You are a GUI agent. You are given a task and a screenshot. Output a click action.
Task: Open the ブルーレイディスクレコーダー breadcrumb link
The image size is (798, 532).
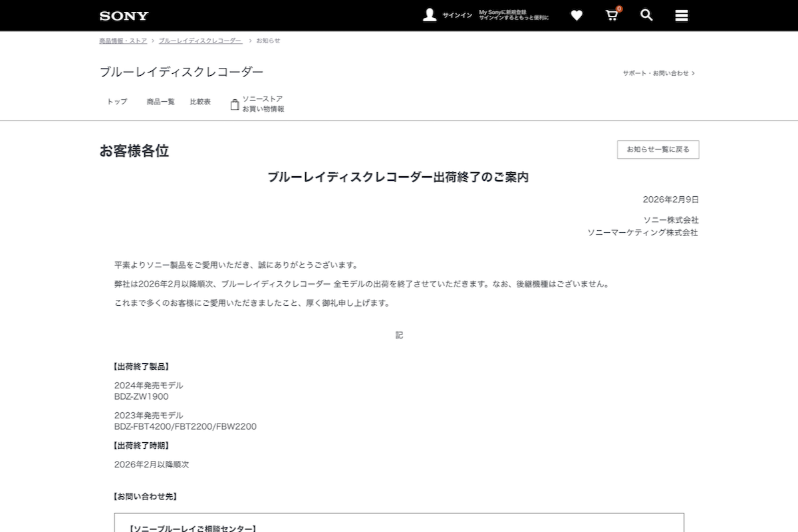[199, 40]
